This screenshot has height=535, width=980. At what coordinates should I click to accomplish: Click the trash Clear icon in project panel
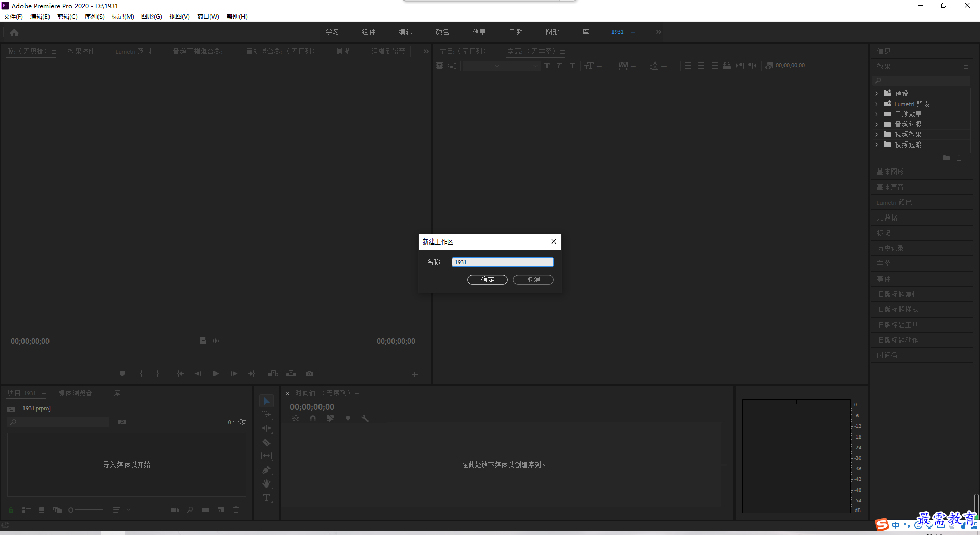click(x=236, y=510)
